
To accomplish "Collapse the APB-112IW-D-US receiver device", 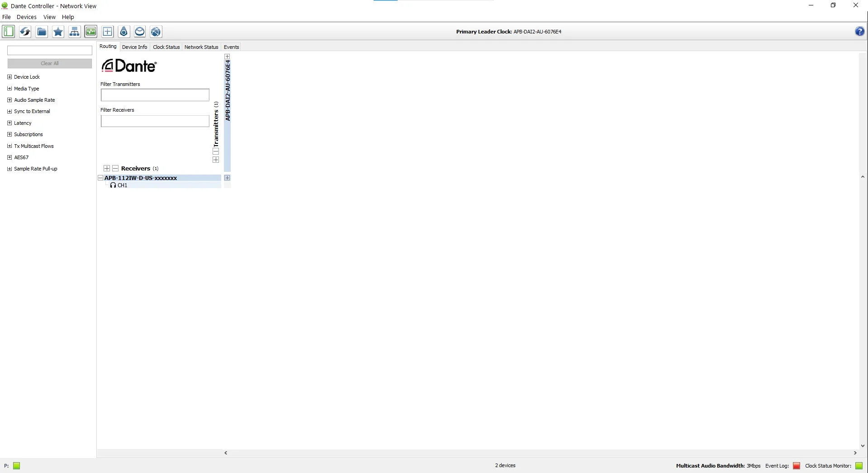I will pos(100,178).
